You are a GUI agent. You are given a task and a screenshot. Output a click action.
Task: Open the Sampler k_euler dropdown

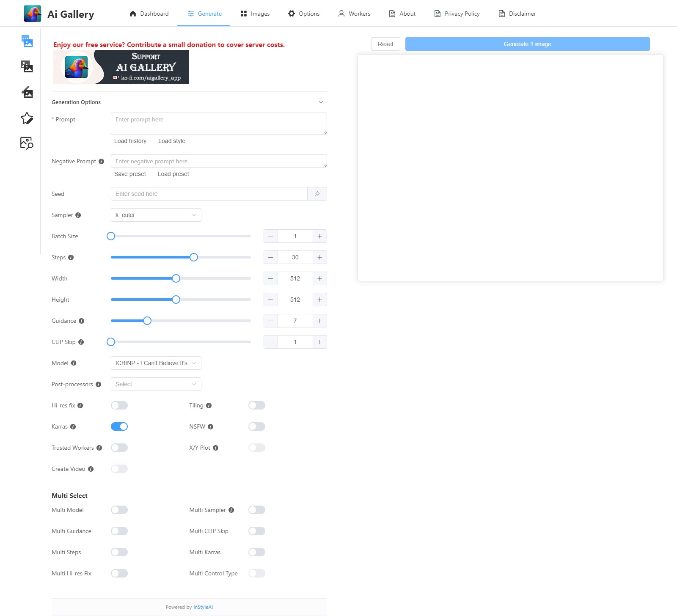(x=156, y=215)
